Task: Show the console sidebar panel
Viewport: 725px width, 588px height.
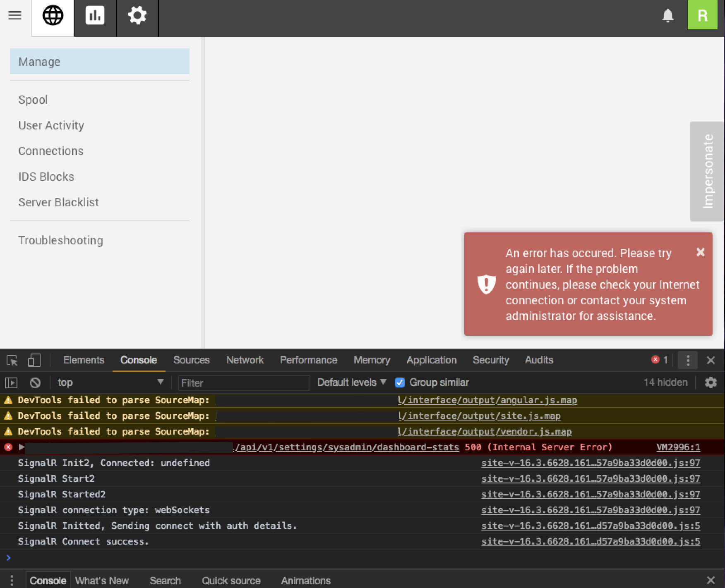Action: pyautogui.click(x=11, y=383)
